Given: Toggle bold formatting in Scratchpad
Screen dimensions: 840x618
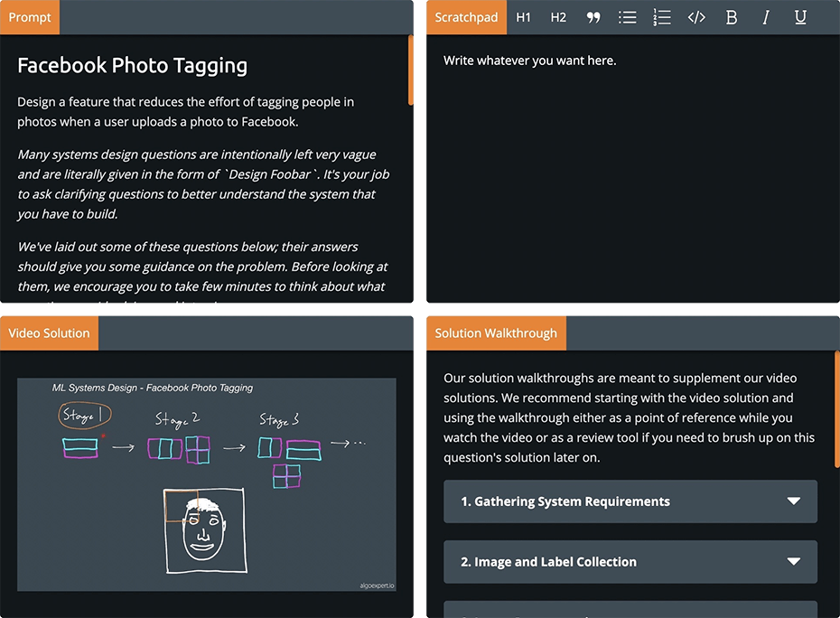Looking at the screenshot, I should pyautogui.click(x=732, y=17).
